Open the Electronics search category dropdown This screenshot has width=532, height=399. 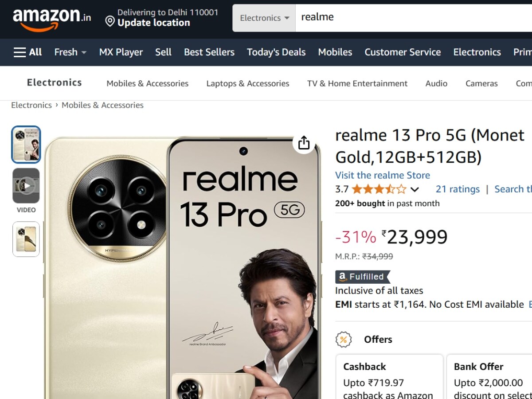point(264,18)
